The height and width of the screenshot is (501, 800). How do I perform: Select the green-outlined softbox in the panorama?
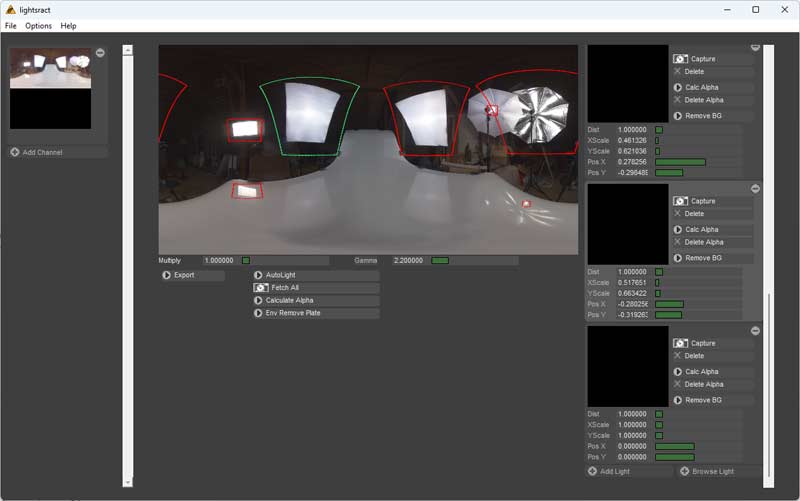coord(310,115)
